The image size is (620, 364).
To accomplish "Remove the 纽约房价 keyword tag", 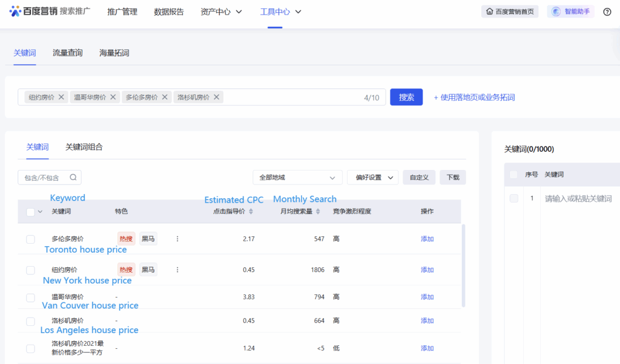I will pos(61,97).
